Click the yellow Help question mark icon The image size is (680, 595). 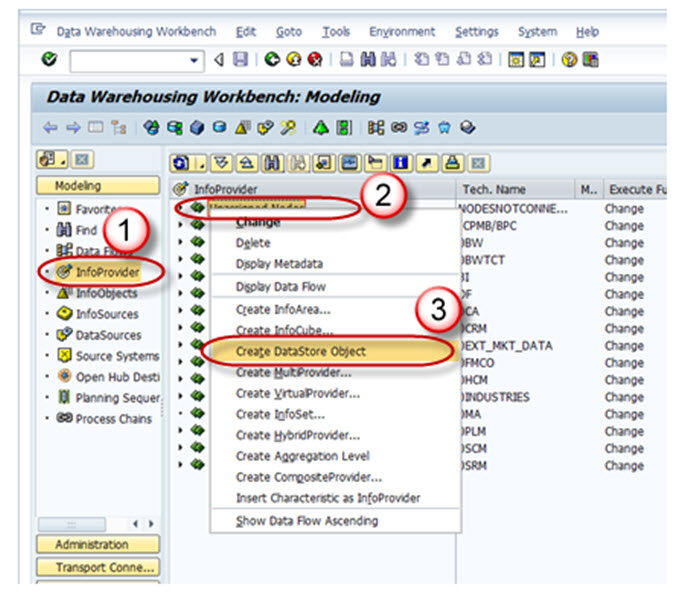tap(569, 61)
